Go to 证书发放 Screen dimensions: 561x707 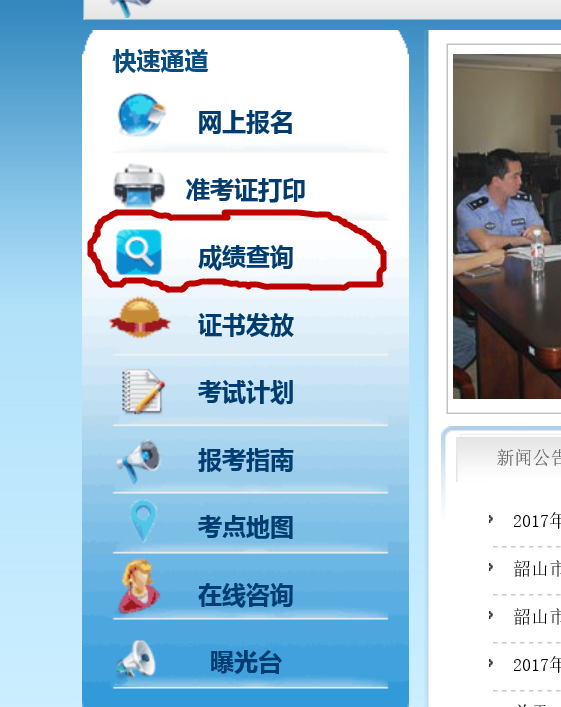[x=246, y=325]
